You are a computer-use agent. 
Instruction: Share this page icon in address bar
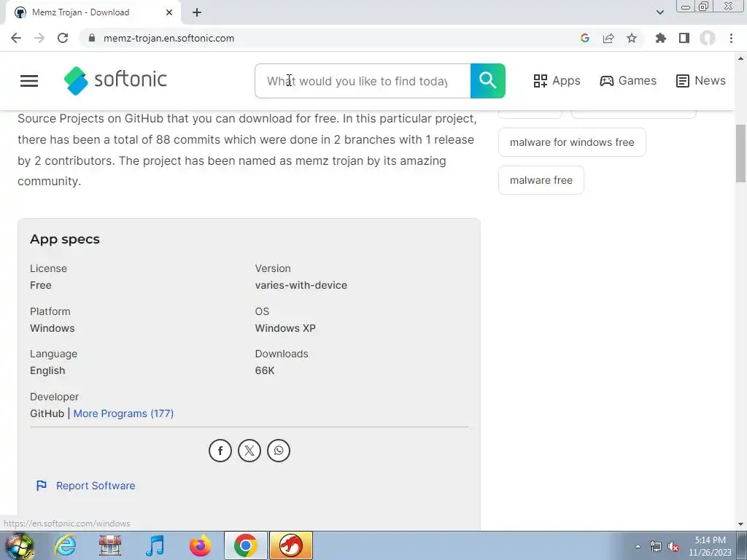608,38
